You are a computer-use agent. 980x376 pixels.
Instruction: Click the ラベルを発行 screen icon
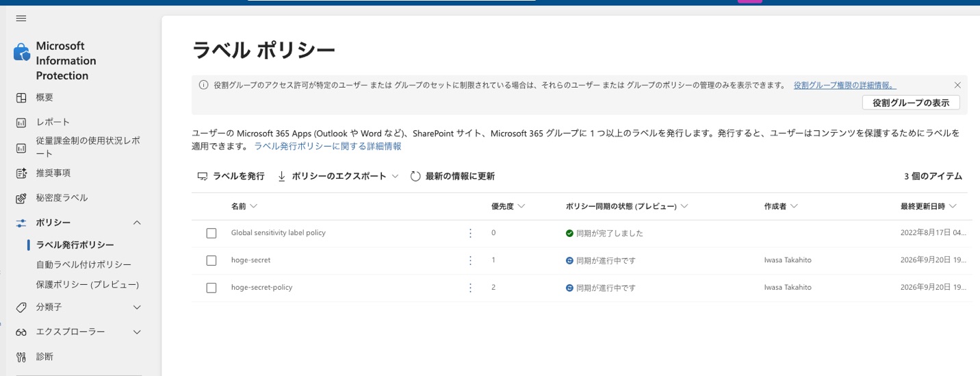click(203, 177)
